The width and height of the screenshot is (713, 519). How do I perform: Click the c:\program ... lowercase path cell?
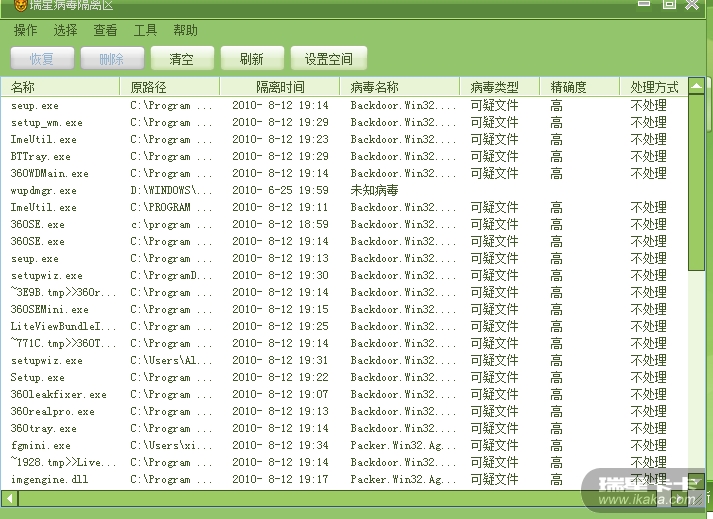click(171, 224)
